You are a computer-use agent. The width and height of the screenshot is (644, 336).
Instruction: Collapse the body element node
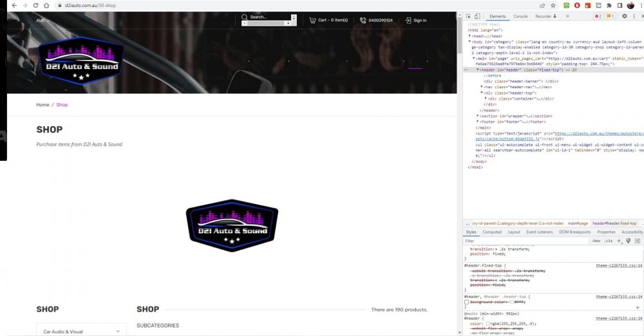coord(470,41)
